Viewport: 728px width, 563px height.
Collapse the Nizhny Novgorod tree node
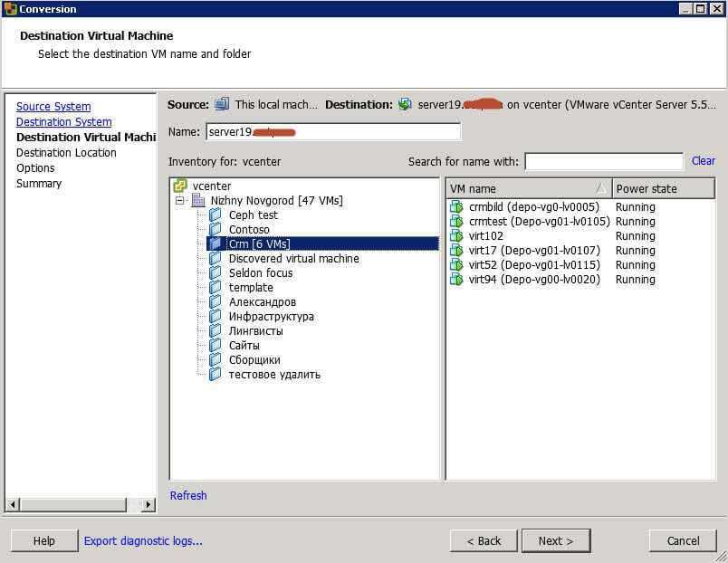[180, 201]
